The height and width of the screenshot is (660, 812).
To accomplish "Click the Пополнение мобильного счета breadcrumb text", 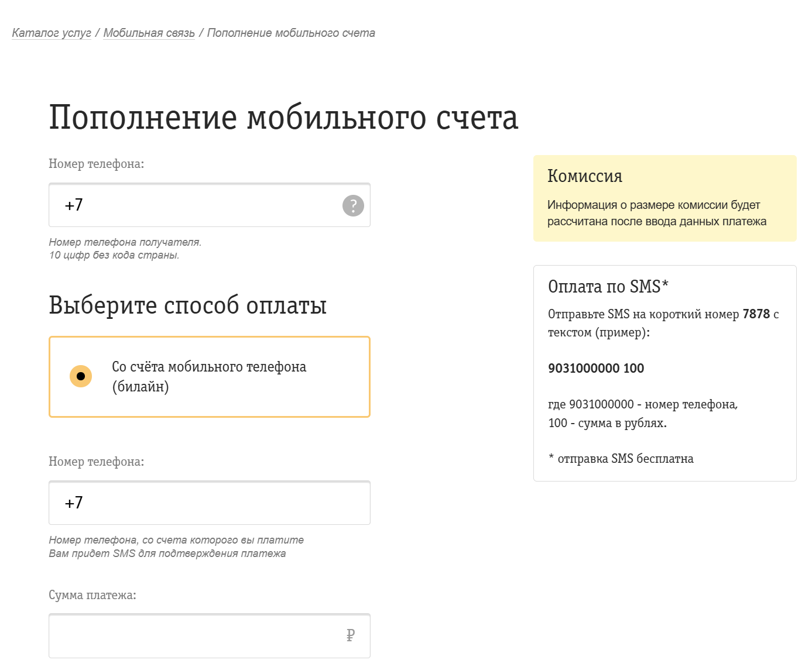I will point(292,33).
